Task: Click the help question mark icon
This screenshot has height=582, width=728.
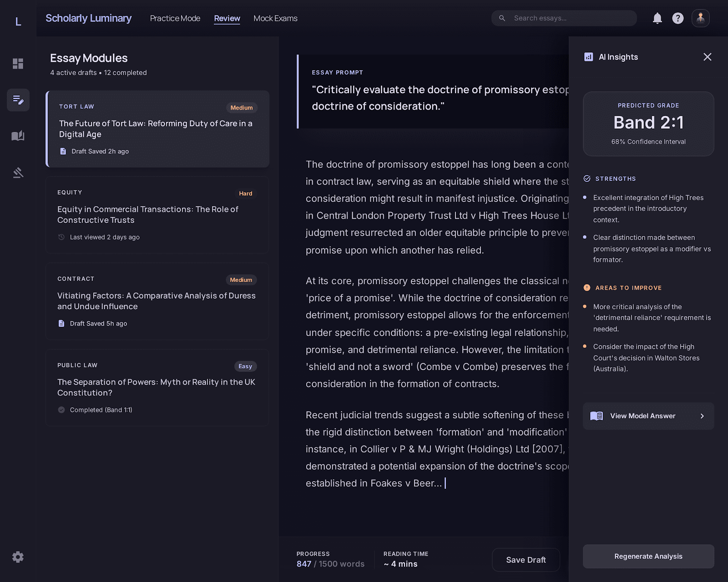Action: (677, 18)
